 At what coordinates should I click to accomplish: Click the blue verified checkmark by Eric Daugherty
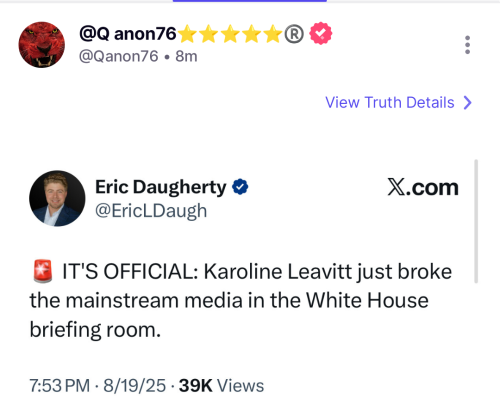click(240, 187)
